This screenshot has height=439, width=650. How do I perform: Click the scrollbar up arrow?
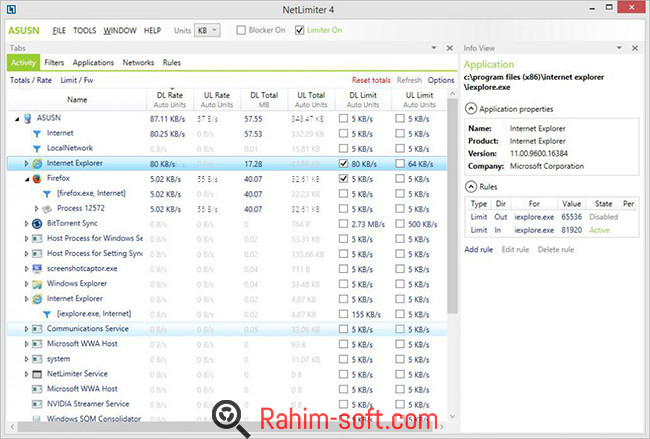pyautogui.click(x=452, y=94)
